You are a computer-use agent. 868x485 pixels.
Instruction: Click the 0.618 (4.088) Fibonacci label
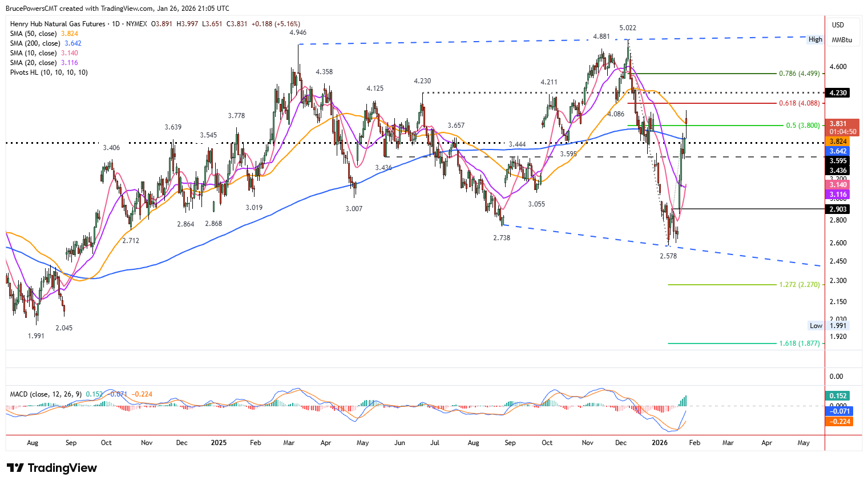(x=799, y=103)
